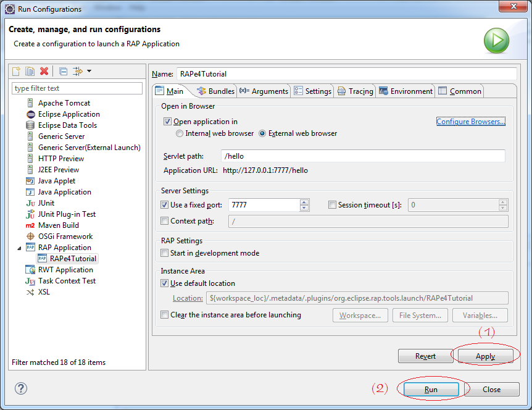Click the Apply button
This screenshot has height=410, width=532.
(x=486, y=356)
